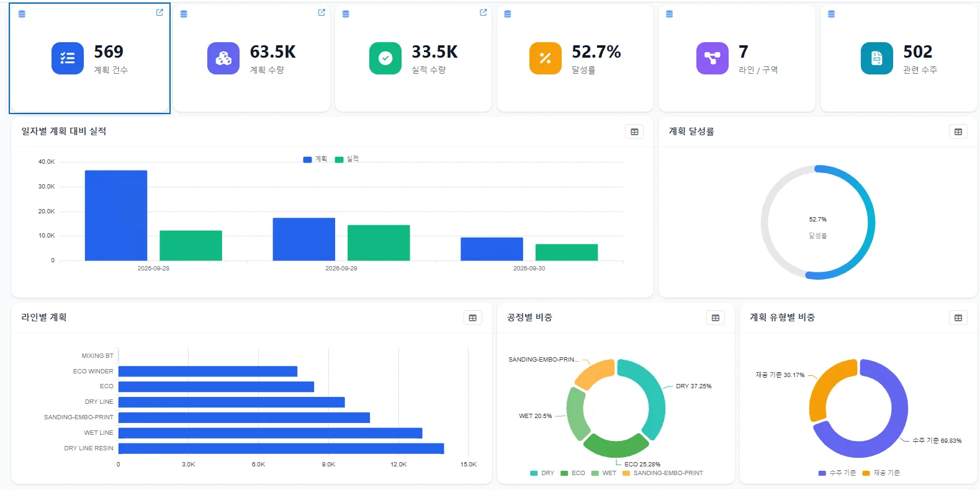Select the DRY LINE RESIN bar

pyautogui.click(x=281, y=448)
